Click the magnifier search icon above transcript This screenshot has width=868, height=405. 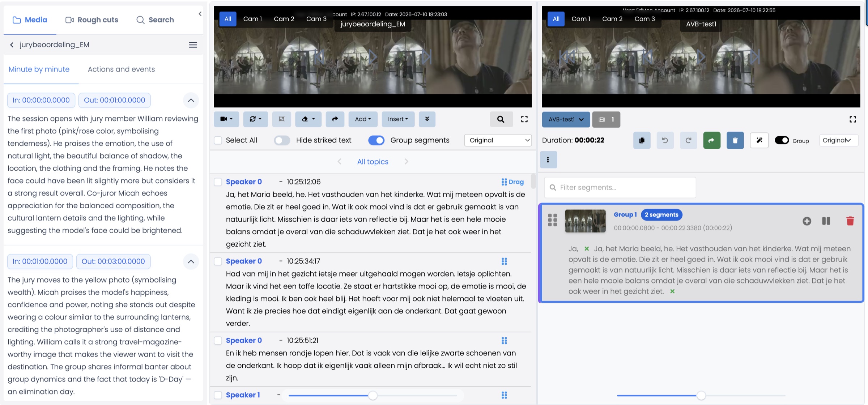tap(501, 119)
